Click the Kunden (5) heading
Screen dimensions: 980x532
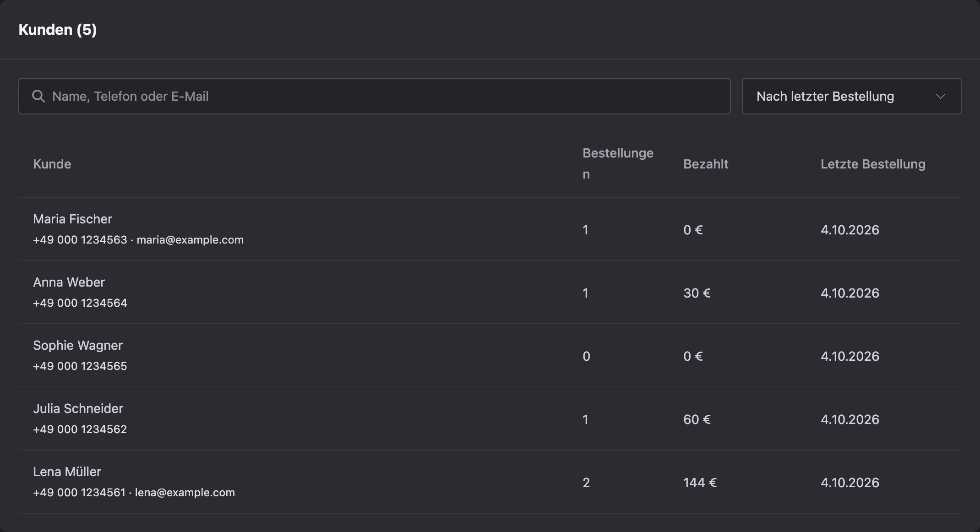[58, 30]
